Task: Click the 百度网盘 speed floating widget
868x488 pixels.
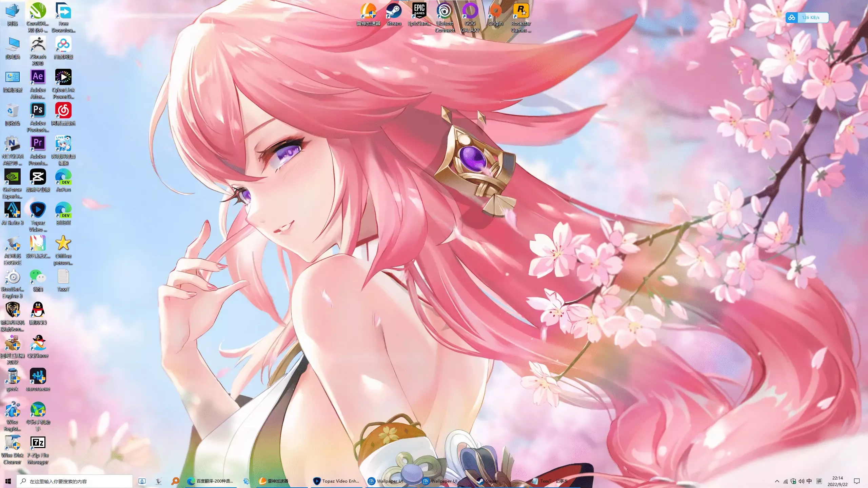Action: tap(807, 17)
